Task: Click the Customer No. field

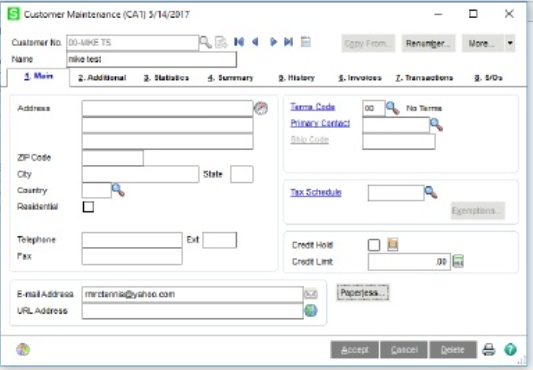Action: (133, 43)
